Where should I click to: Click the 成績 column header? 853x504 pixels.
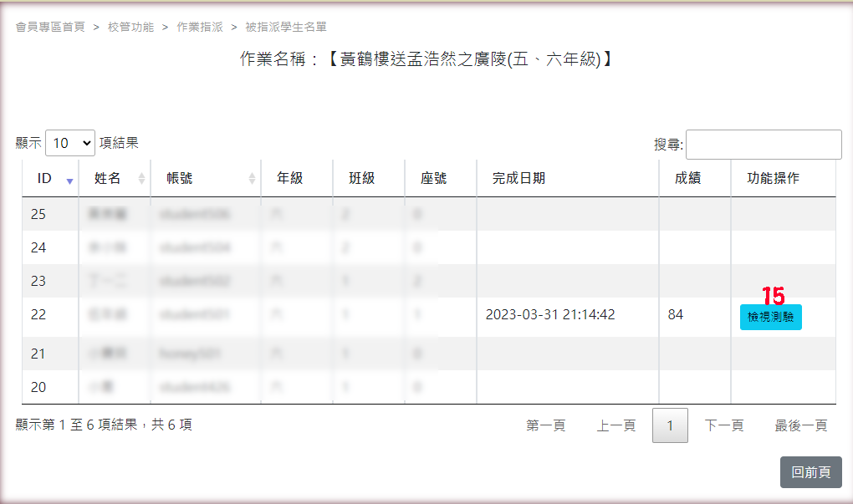click(x=695, y=178)
